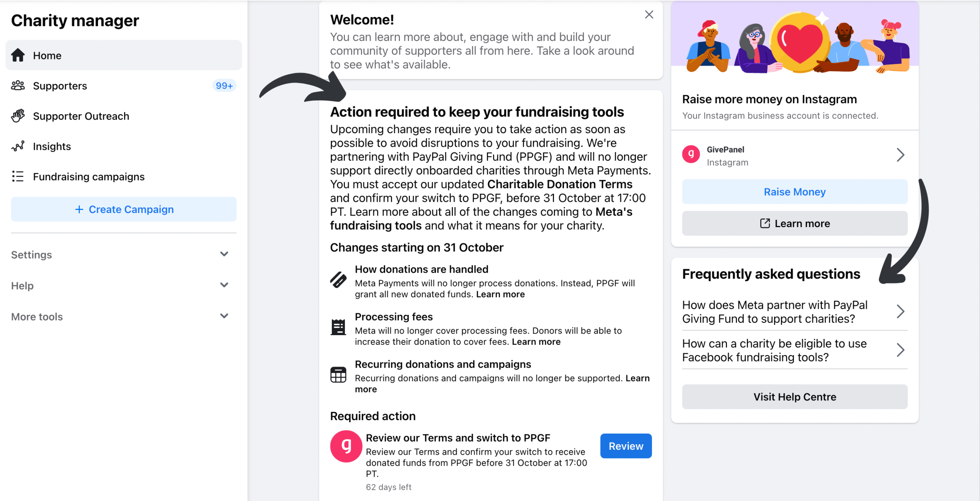The width and height of the screenshot is (980, 501).
Task: Click the Processing fees receipt icon
Action: pos(338,327)
